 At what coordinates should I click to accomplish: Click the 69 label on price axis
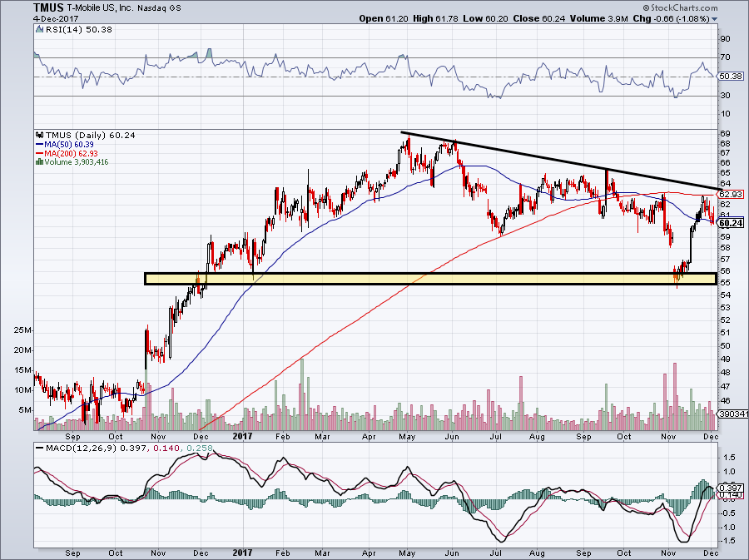click(725, 134)
